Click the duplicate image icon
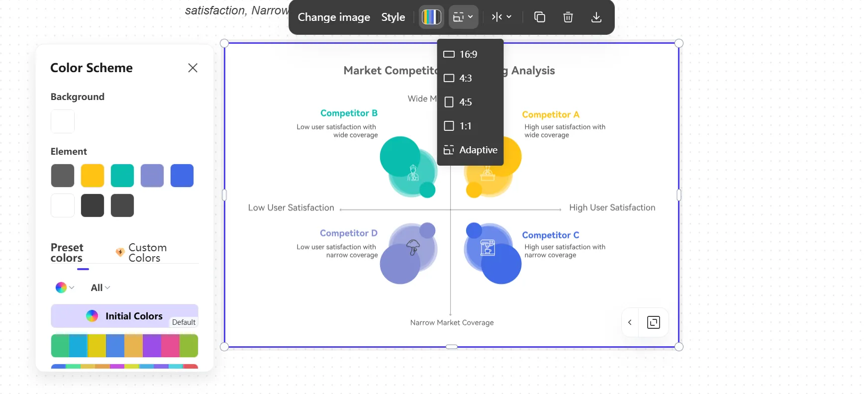 pos(540,17)
